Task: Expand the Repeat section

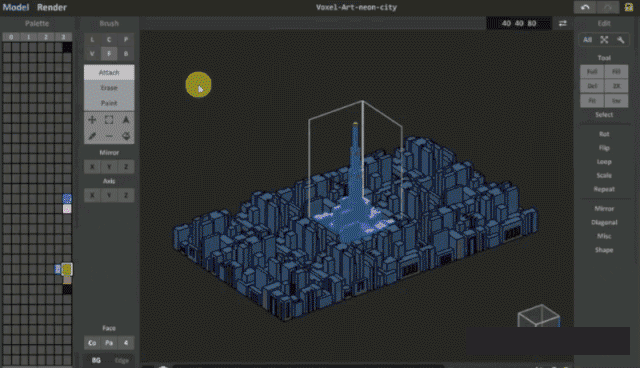Action: tap(604, 189)
